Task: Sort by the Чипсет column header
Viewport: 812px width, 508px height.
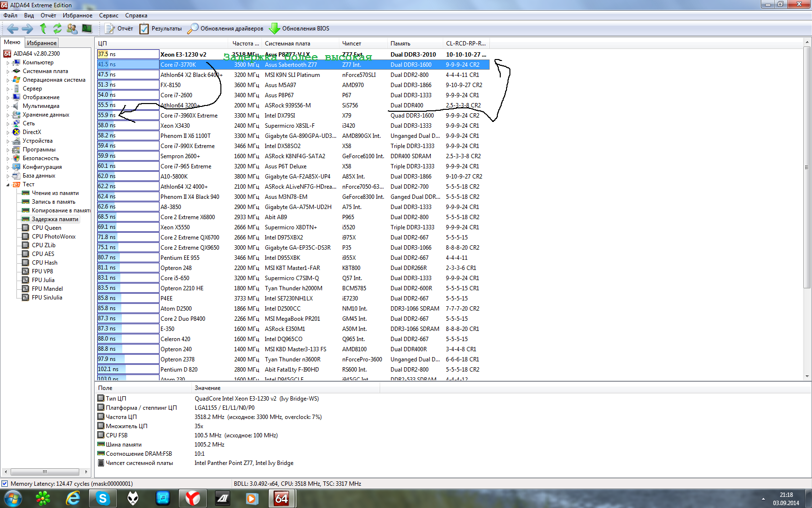Action: point(363,44)
